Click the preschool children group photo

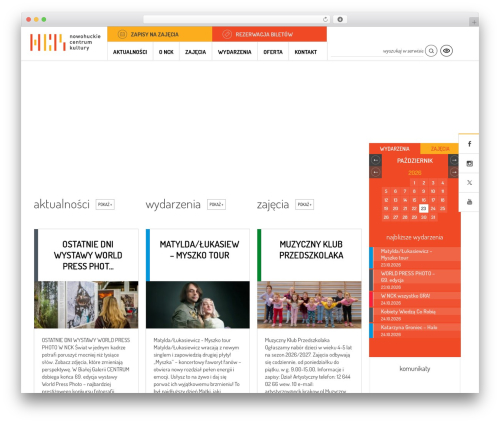click(309, 305)
